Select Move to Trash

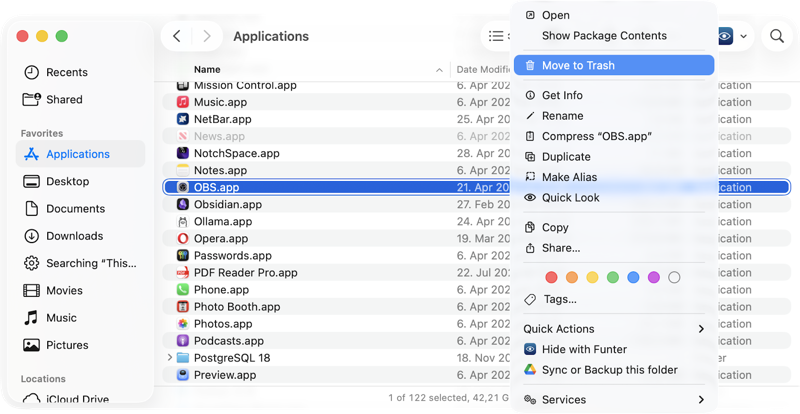(614, 65)
